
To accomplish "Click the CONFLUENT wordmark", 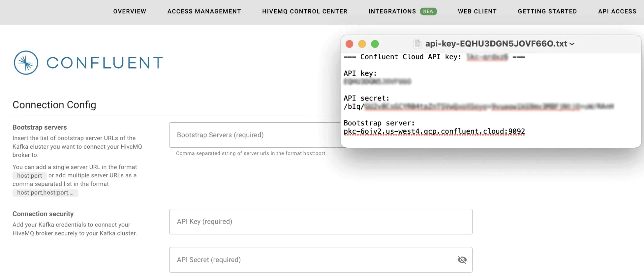I will [x=105, y=63].
